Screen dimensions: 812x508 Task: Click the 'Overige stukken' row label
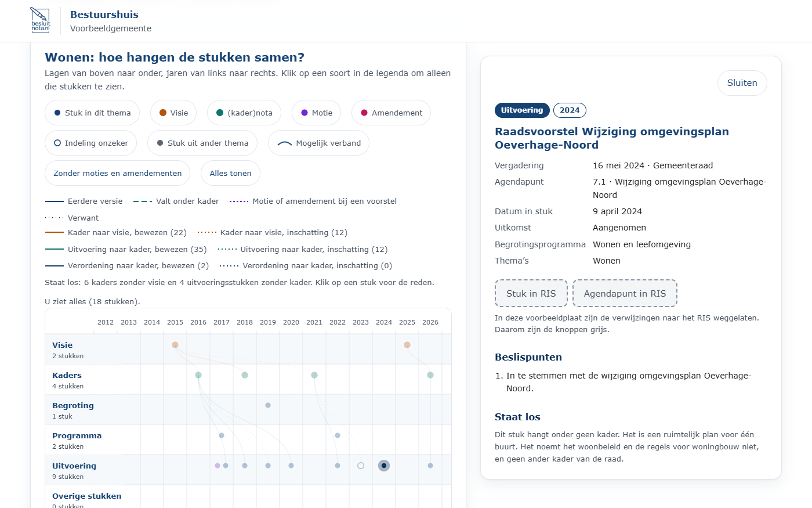click(87, 496)
